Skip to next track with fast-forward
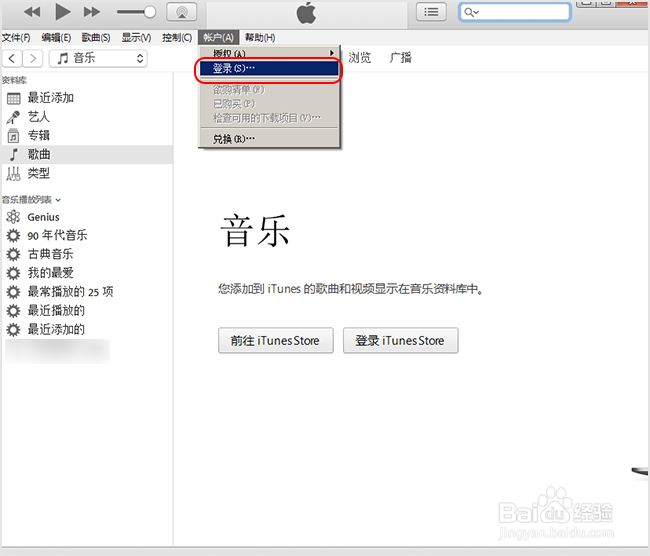Viewport: 650px width, 556px height. pyautogui.click(x=92, y=12)
